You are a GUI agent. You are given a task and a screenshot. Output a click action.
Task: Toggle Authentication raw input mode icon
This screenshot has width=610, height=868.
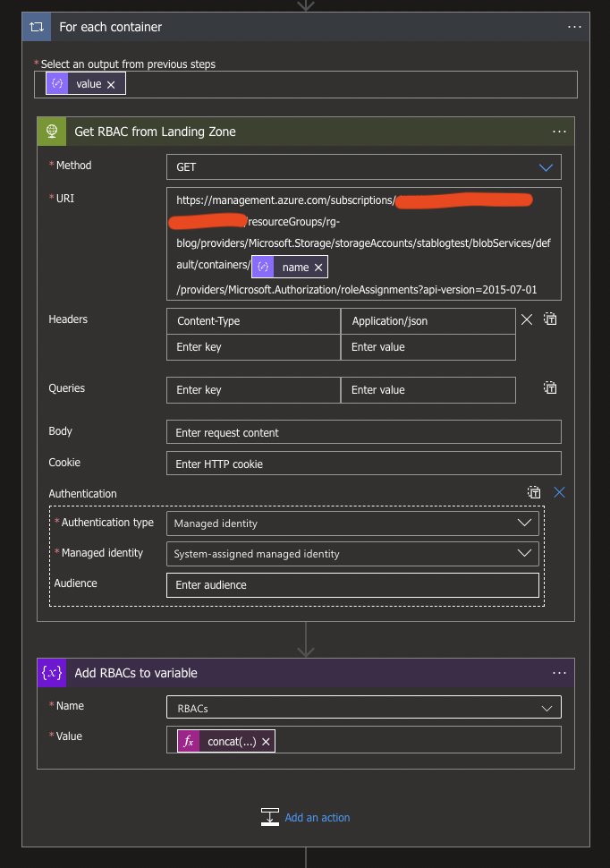534,492
